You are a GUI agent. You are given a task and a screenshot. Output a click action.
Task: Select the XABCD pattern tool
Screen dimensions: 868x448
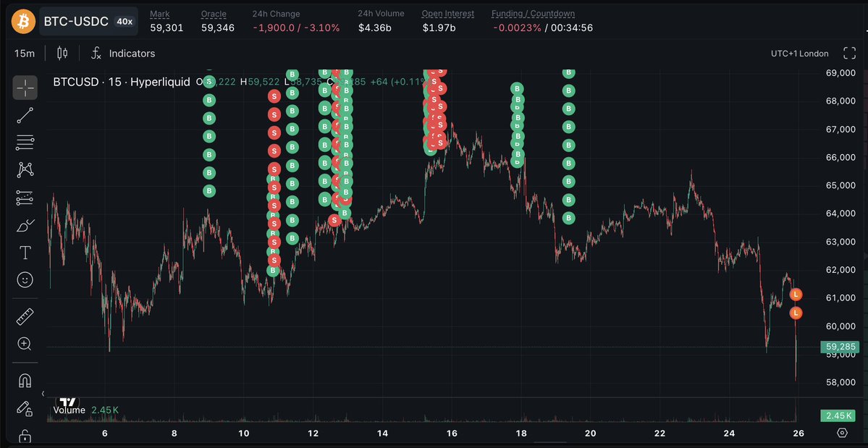(x=25, y=170)
